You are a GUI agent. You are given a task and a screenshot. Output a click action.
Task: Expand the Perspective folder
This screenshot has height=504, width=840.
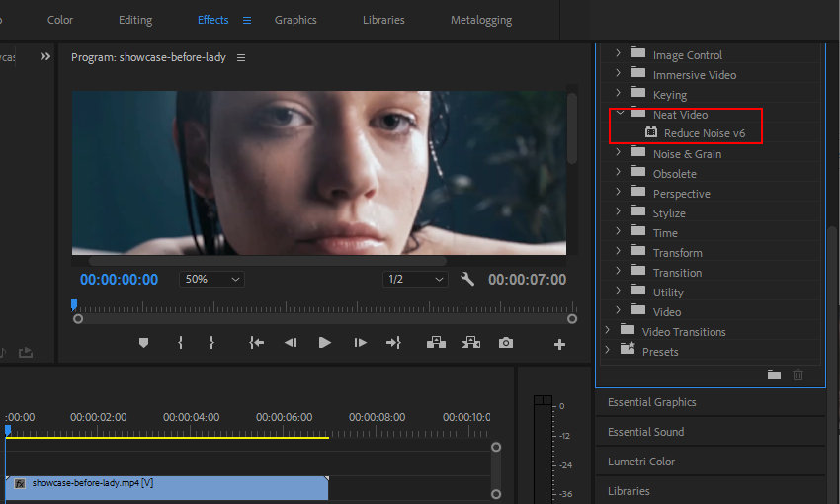[619, 192]
